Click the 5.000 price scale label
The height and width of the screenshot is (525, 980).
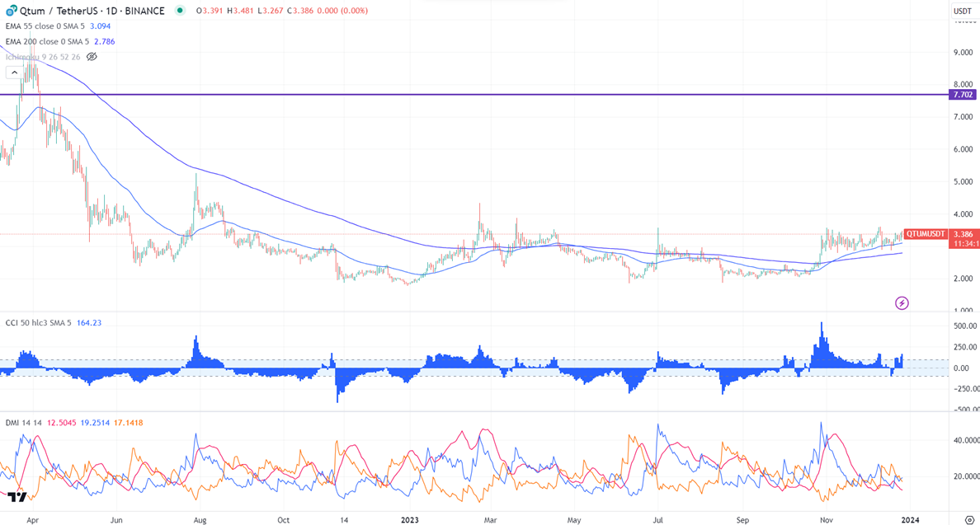click(964, 181)
